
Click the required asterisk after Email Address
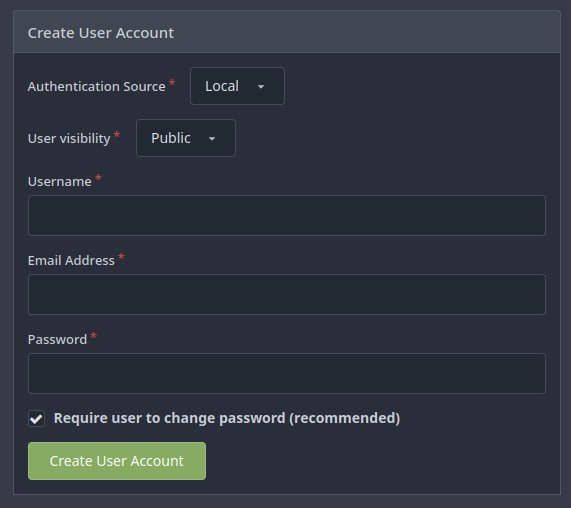point(122,256)
